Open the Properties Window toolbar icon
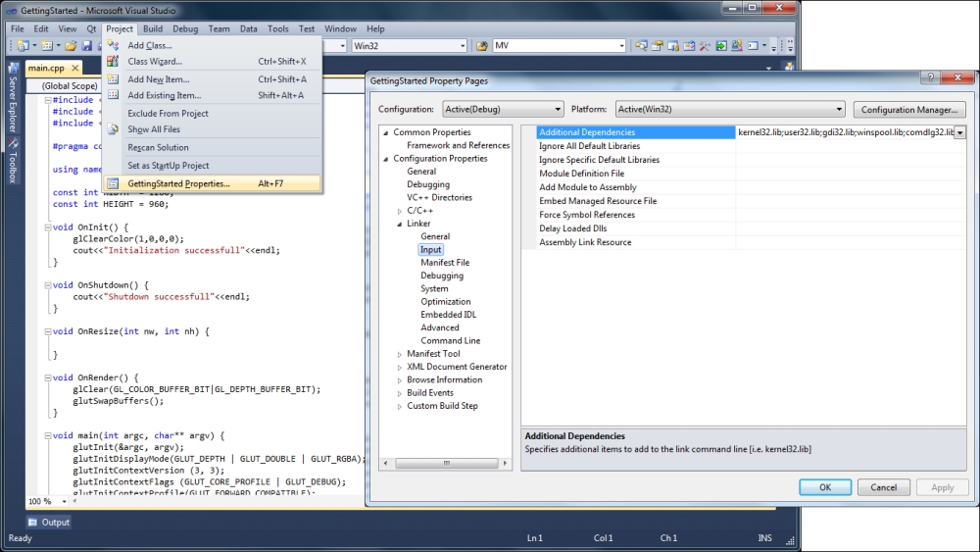Viewport: 980px width, 552px height. pos(657,46)
